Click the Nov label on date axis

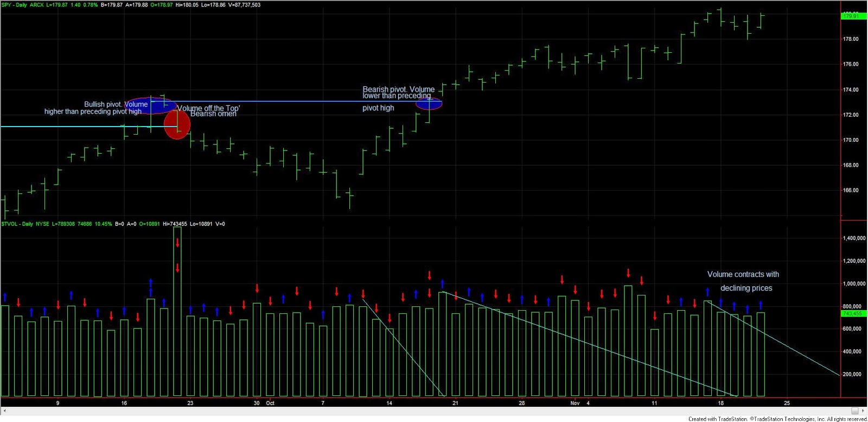click(575, 403)
